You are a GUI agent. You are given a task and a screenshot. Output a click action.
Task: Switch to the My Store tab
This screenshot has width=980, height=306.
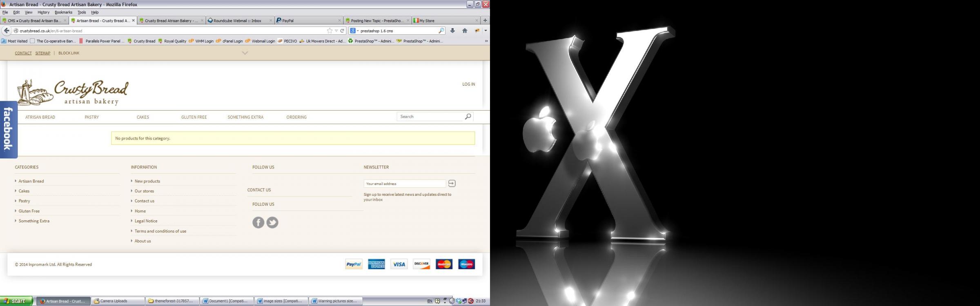(446, 20)
